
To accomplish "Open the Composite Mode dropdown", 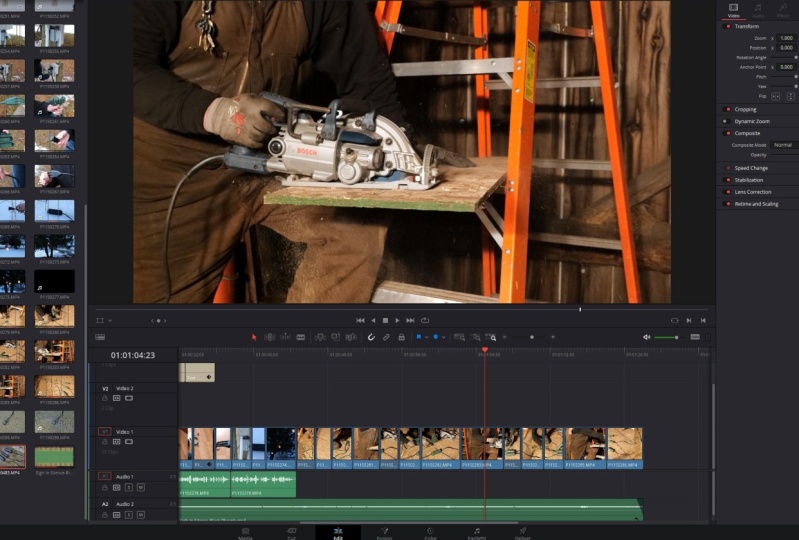I will click(x=784, y=145).
